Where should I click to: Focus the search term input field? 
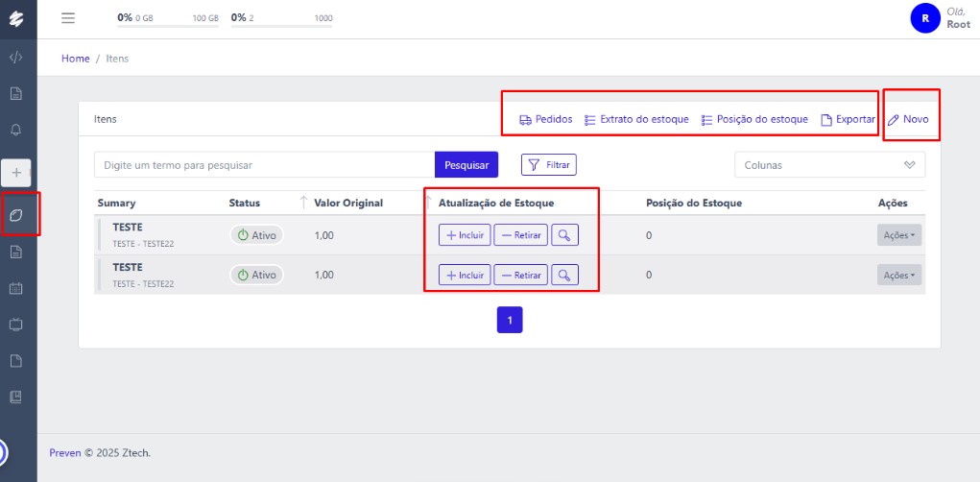pos(264,165)
